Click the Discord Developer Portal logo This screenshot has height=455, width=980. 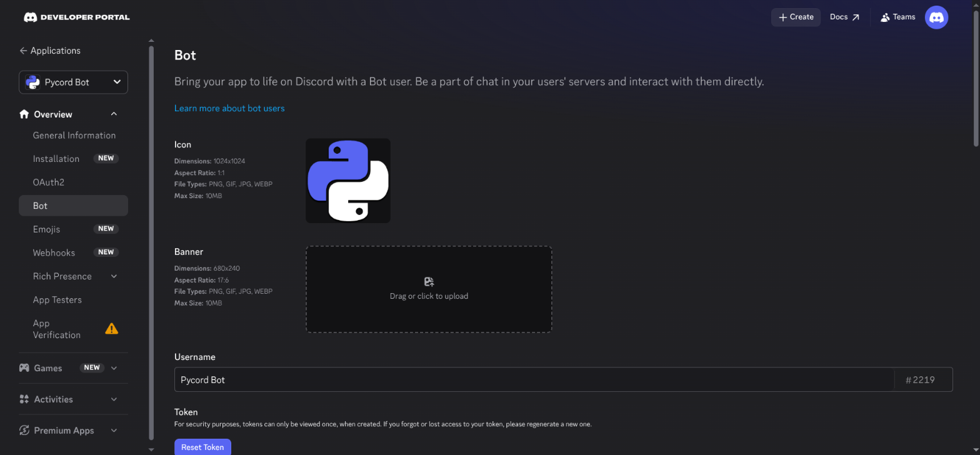77,17
